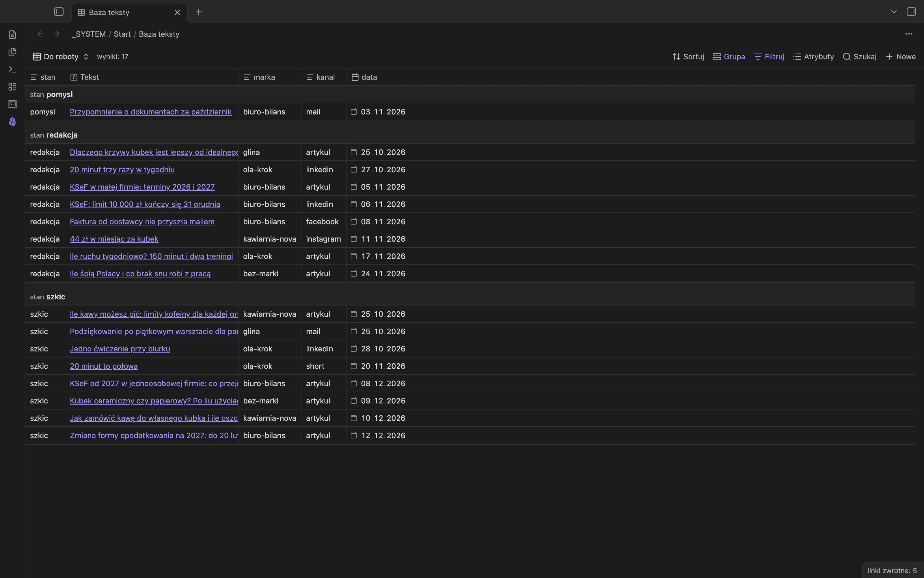Open linki zwrotne: 5 status entry
This screenshot has width=924, height=578.
892,571
